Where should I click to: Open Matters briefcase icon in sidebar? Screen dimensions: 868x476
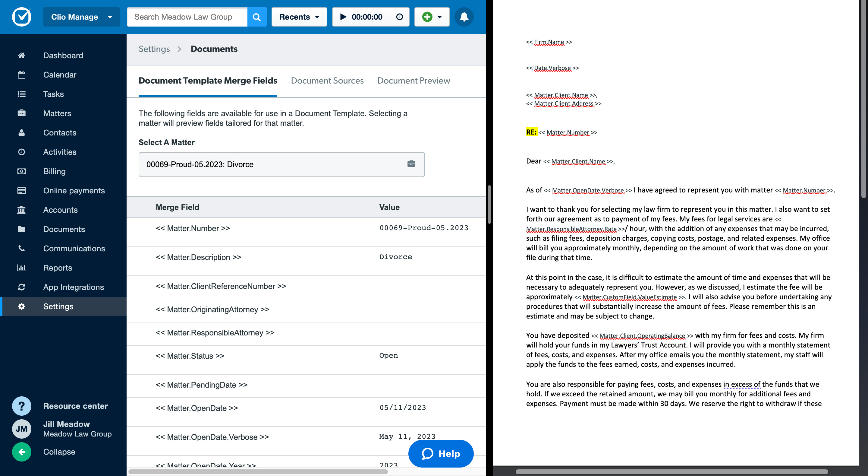pos(22,113)
